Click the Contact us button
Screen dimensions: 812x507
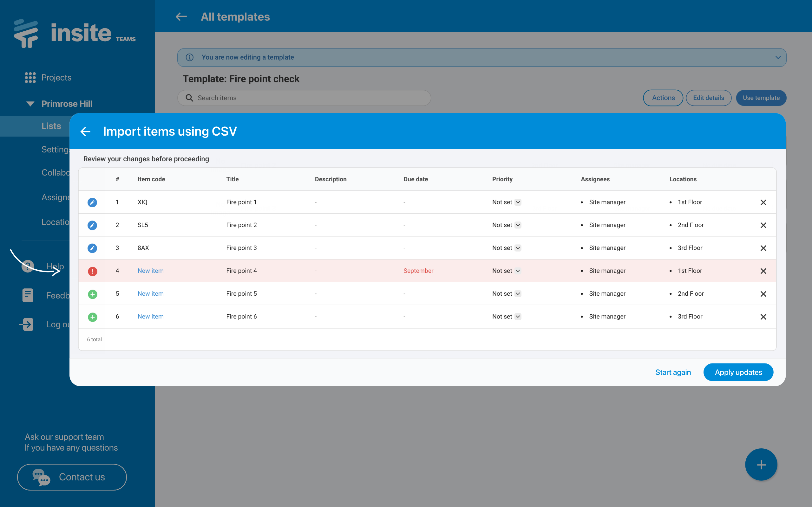72,477
